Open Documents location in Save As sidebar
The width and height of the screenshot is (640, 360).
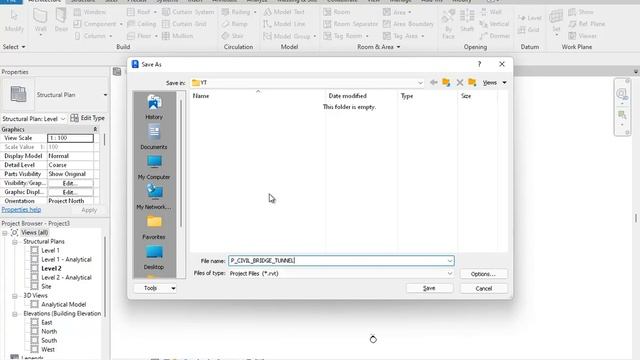(x=154, y=138)
